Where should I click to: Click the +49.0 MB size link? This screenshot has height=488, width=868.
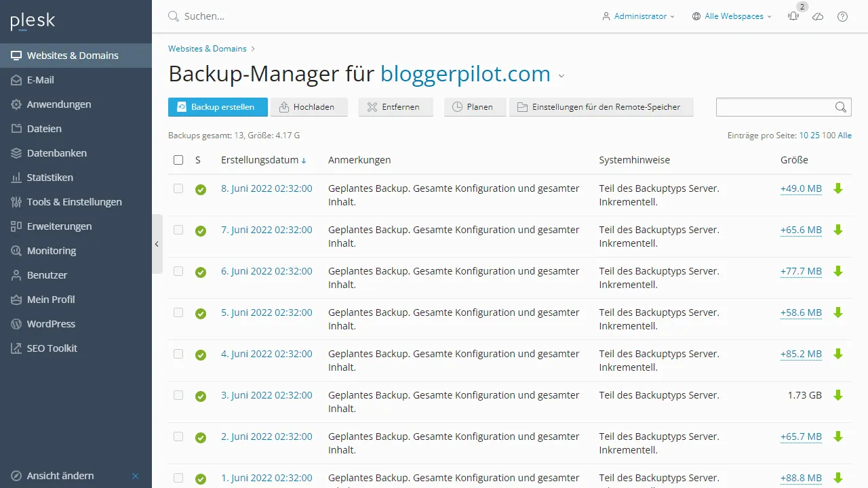(801, 188)
